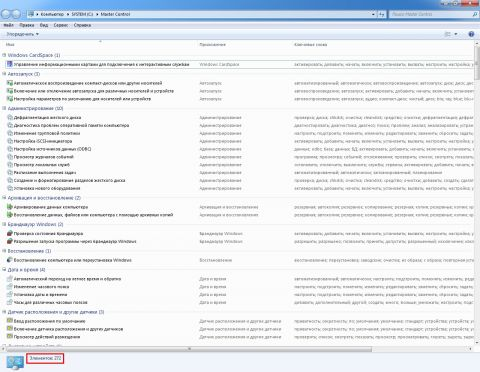The width and height of the screenshot is (480, 372).
Task: Click the 'Элементов: 272' status bar text
Action: 45,358
